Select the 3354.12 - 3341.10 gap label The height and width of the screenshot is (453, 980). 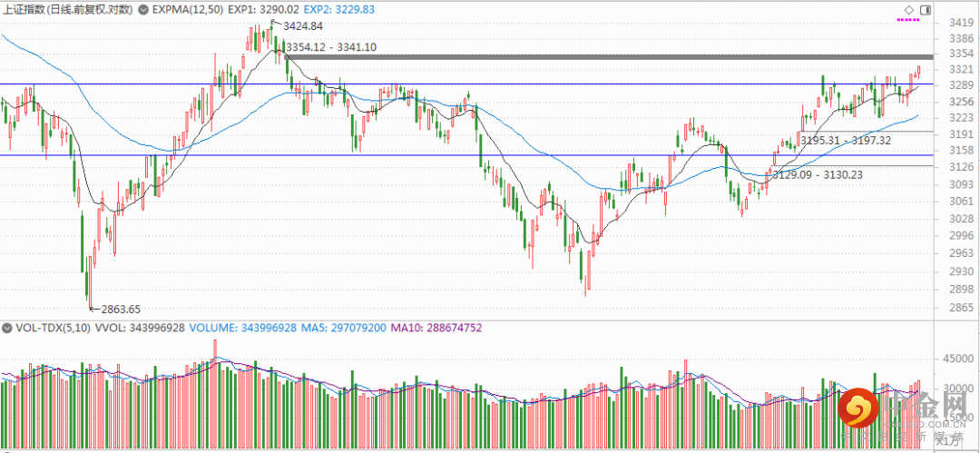pyautogui.click(x=330, y=46)
